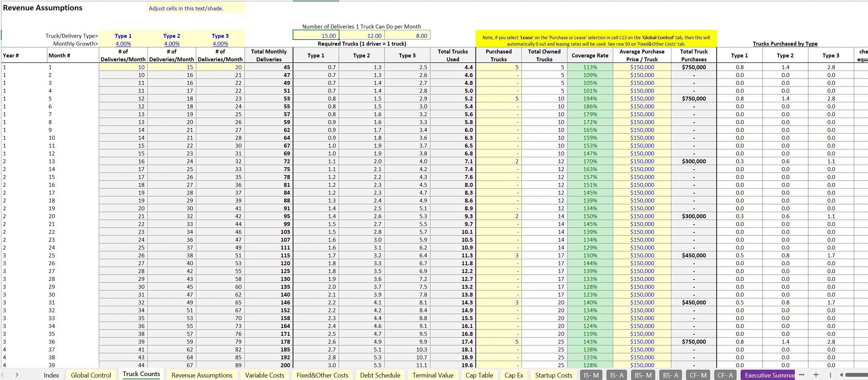868x380 pixels.
Task: Open the Executive Summary tab
Action: 768,375
